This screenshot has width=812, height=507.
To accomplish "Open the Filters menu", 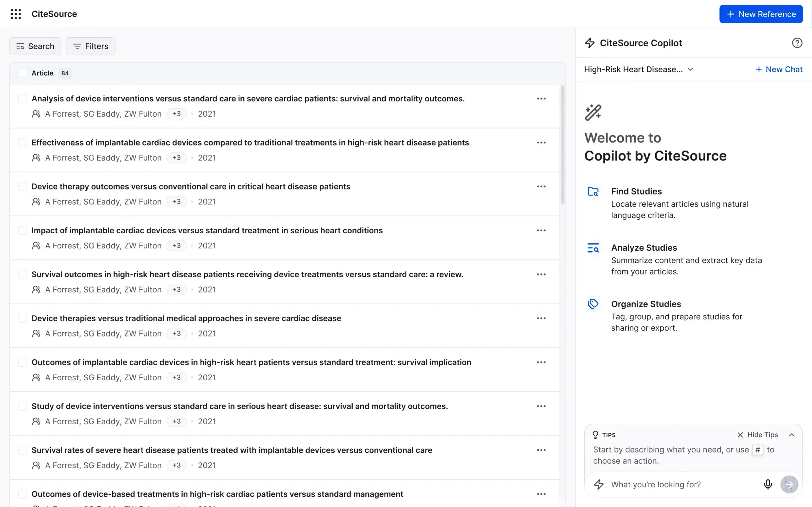I will (91, 46).
